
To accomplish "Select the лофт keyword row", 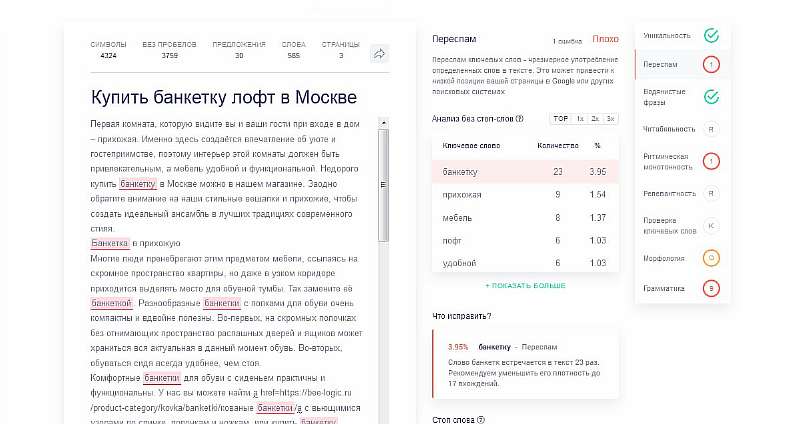I will 525,240.
